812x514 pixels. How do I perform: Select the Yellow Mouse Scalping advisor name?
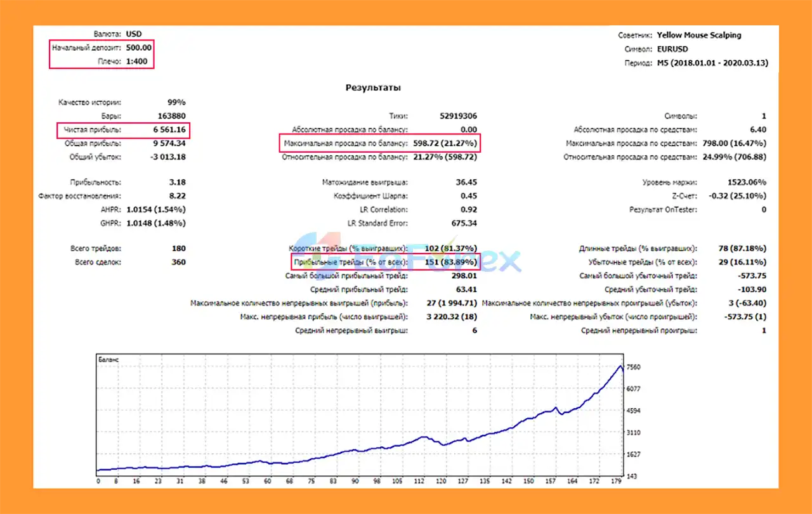pyautogui.click(x=698, y=35)
